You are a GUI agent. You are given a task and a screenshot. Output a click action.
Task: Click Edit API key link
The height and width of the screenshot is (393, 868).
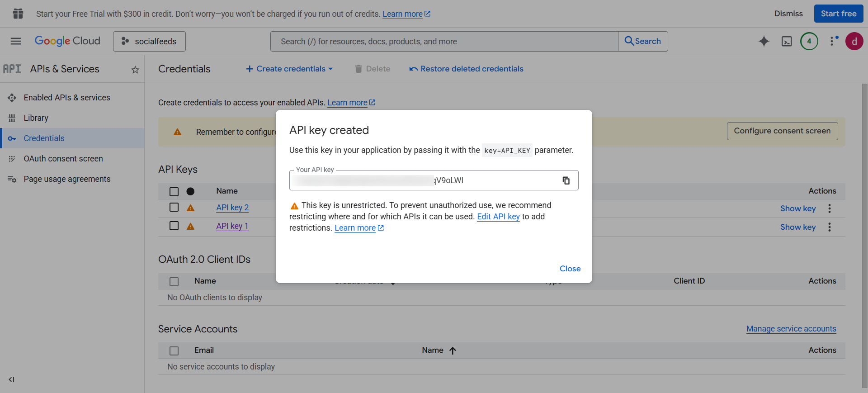click(498, 217)
